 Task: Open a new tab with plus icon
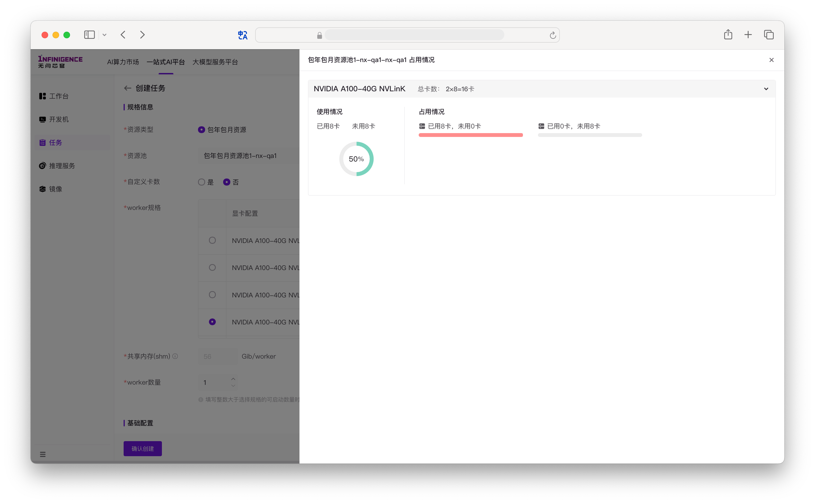tap(748, 35)
